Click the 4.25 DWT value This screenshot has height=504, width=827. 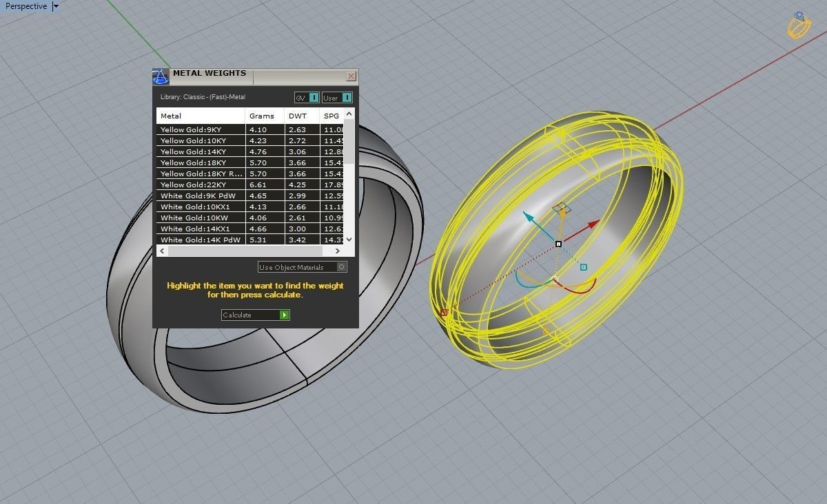pyautogui.click(x=297, y=185)
